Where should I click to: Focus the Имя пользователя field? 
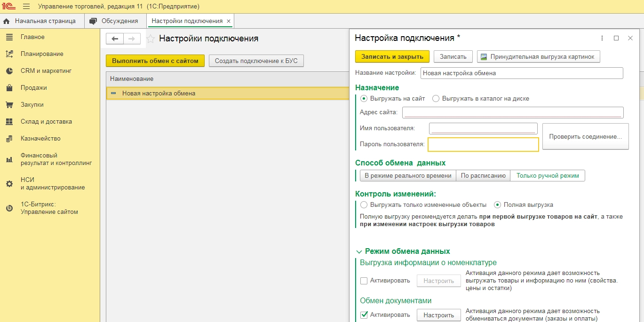(483, 128)
